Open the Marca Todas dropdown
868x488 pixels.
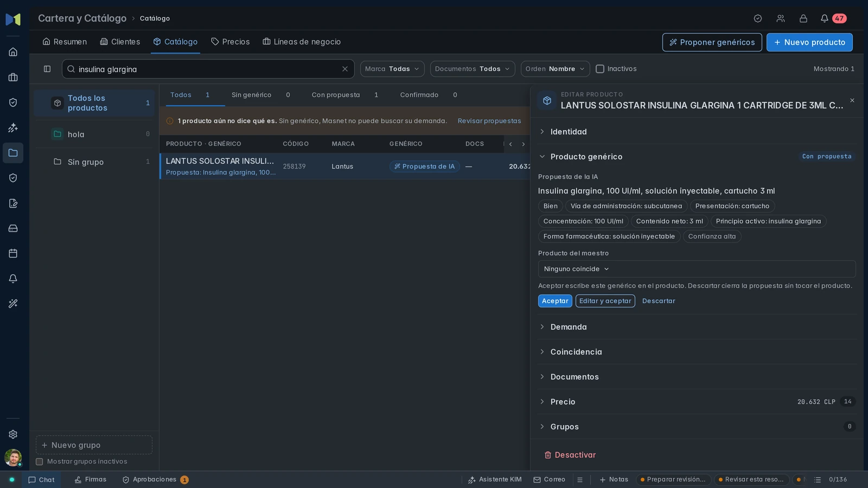[x=392, y=69]
